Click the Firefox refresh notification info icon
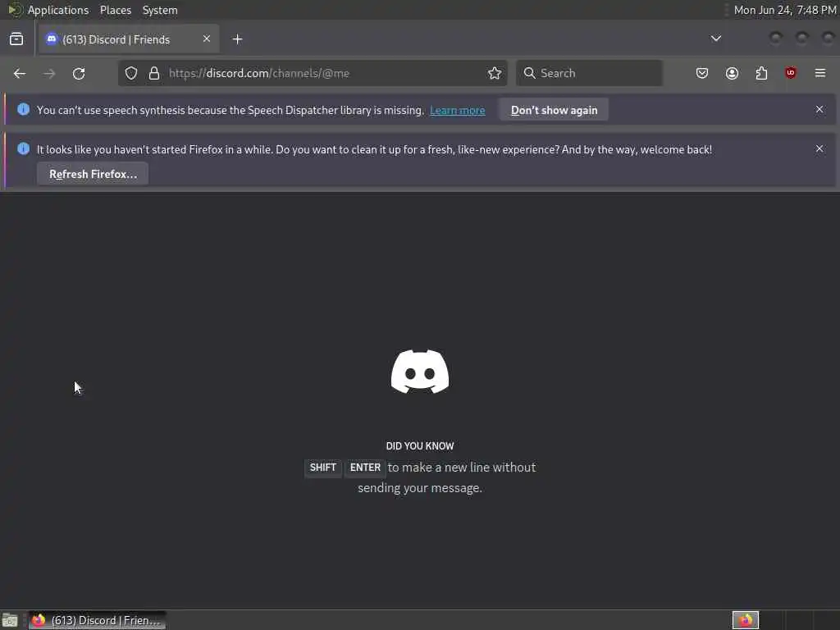Viewport: 840px width, 630px height. (x=24, y=148)
